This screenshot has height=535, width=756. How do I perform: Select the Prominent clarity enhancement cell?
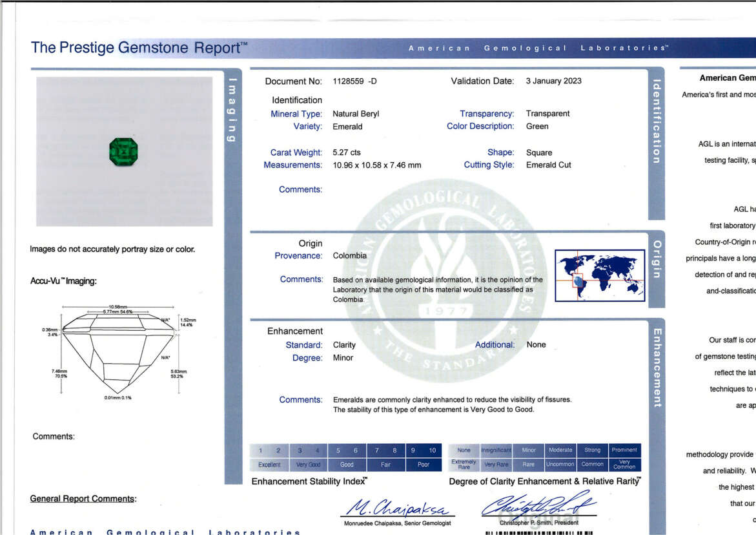[x=624, y=450]
